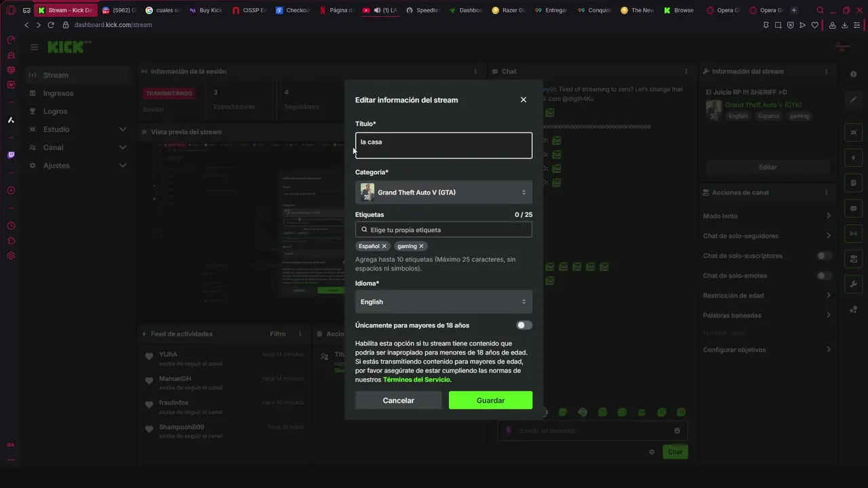Click the Cancelar button
Image resolution: width=868 pixels, height=488 pixels.
pos(398,401)
